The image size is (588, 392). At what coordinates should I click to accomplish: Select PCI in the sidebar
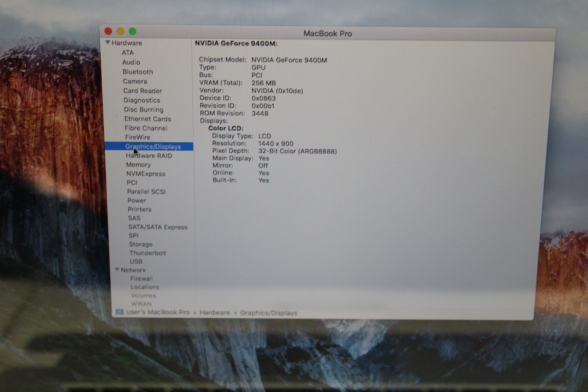point(132,182)
